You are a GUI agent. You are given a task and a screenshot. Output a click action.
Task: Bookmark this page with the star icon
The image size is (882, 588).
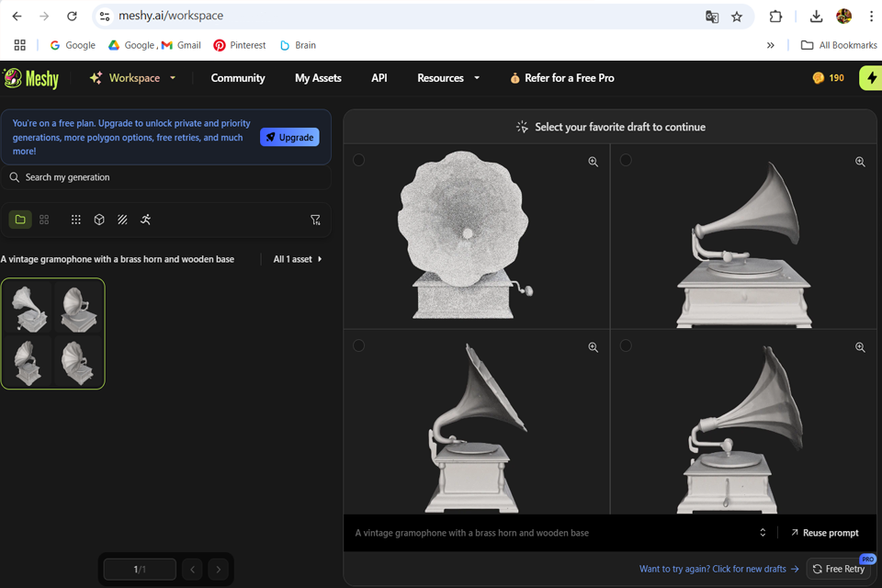(x=737, y=17)
